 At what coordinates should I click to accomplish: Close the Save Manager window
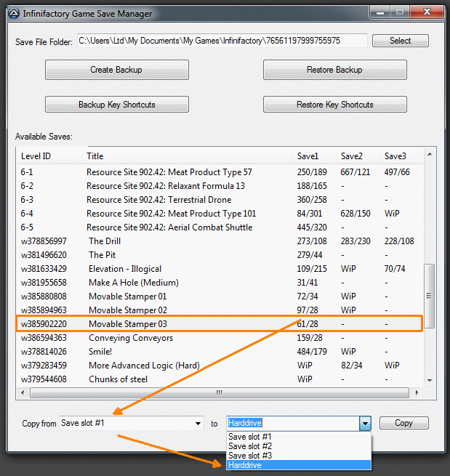[x=427, y=12]
